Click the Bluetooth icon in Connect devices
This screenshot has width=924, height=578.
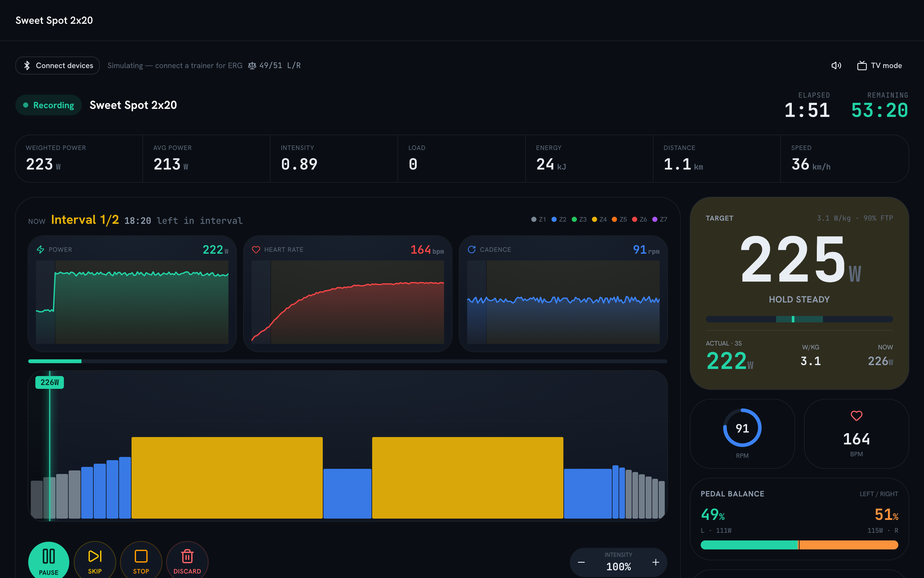[27, 66]
